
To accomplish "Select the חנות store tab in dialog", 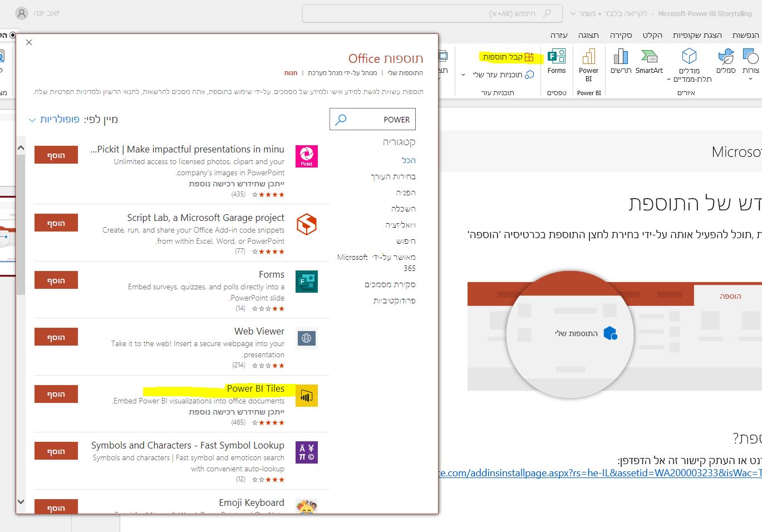I will tap(291, 73).
